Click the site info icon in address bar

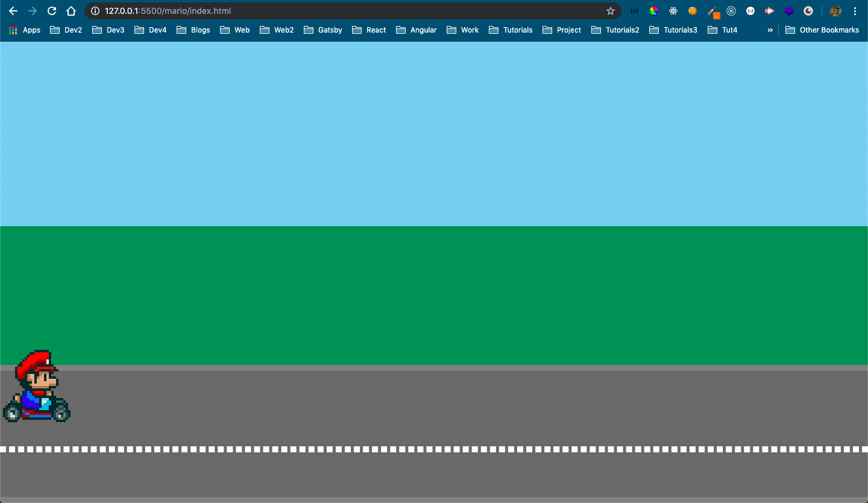point(95,11)
